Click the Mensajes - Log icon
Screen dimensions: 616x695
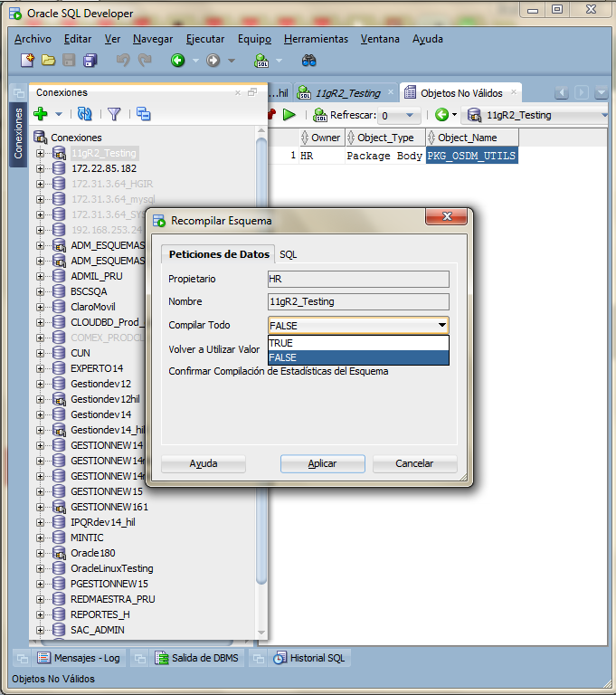[x=44, y=658]
